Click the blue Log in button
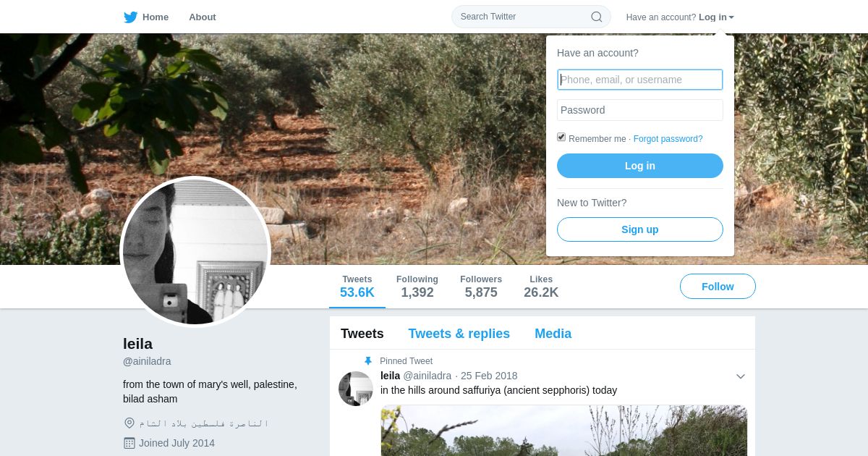868x456 pixels. click(x=640, y=166)
